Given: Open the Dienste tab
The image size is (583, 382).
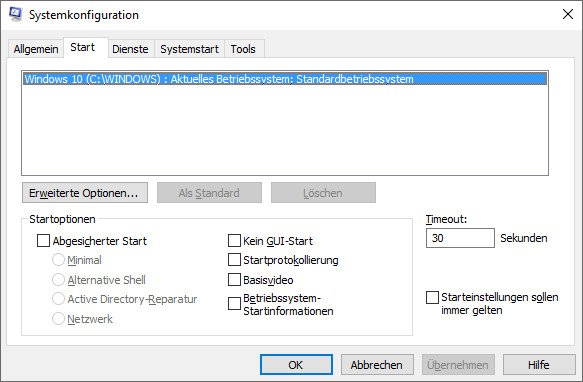Looking at the screenshot, I should 130,49.
